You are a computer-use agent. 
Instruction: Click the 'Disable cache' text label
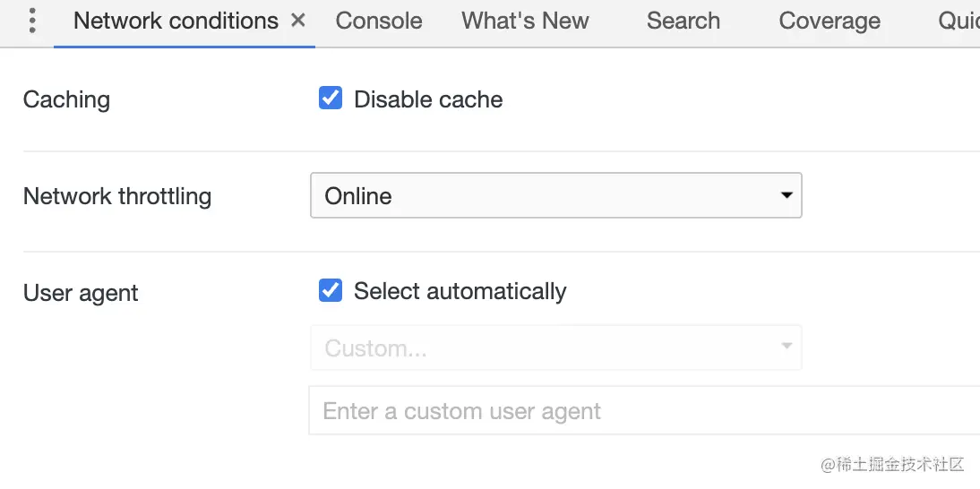click(x=428, y=99)
